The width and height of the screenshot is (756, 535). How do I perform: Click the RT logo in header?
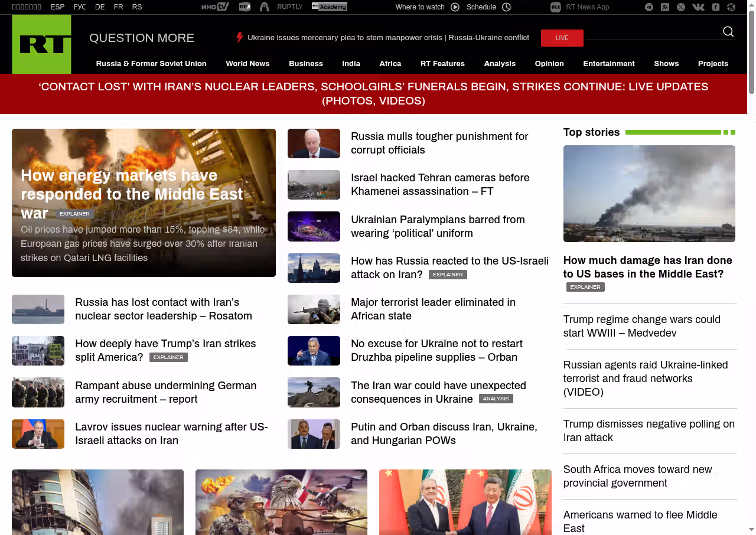(x=41, y=44)
